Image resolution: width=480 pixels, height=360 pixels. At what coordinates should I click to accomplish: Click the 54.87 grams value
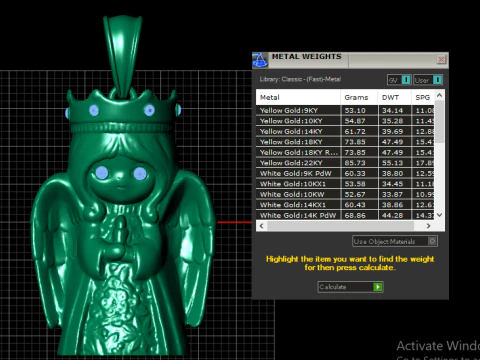tap(355, 121)
